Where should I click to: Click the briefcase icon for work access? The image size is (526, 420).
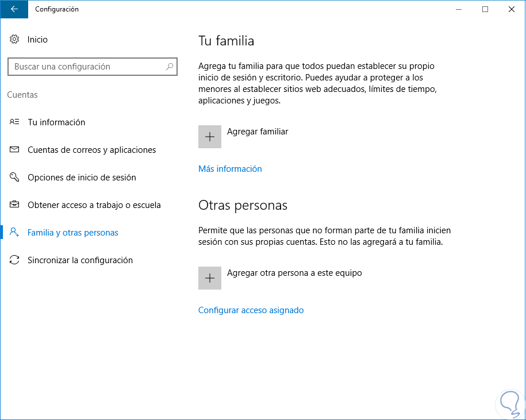[x=15, y=205]
